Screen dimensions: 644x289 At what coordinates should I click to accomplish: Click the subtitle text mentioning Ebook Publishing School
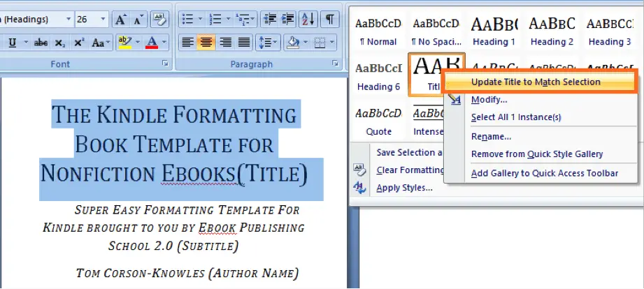point(173,228)
